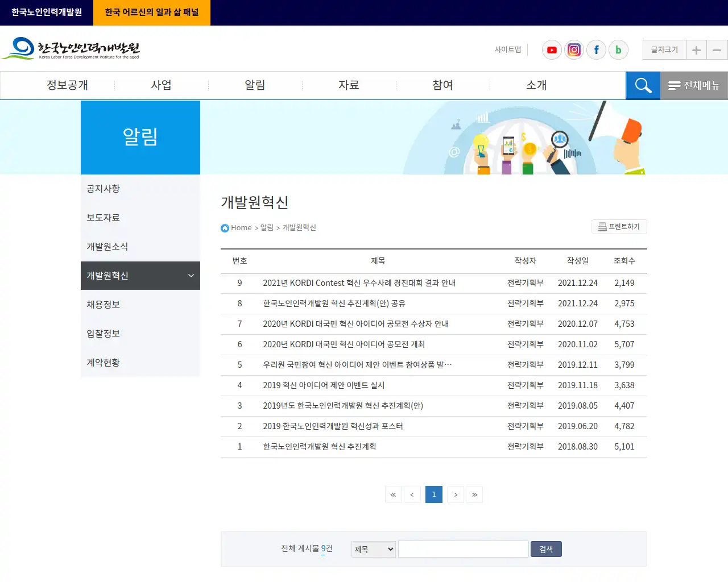Open post 2020년 공모전 수상자 안내
Screen dimensions: 728x582
click(x=355, y=324)
